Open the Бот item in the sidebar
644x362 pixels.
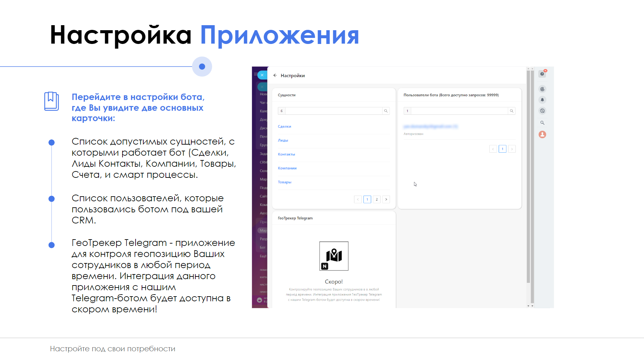(263, 248)
